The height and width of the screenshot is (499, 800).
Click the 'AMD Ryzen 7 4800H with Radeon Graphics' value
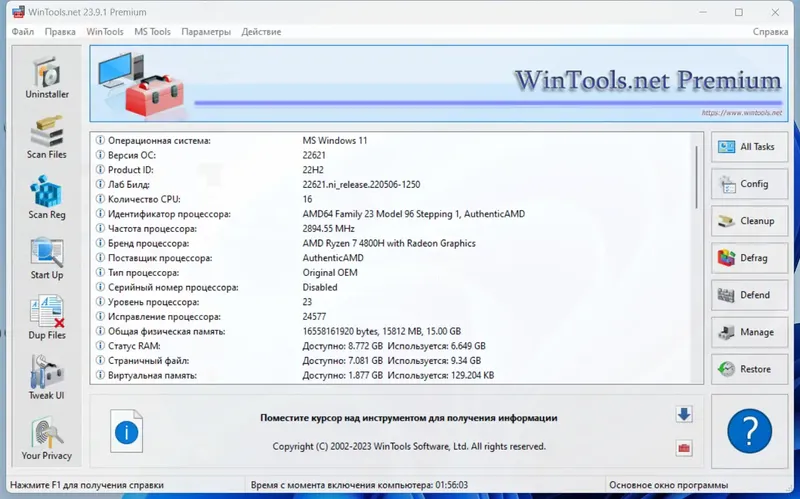pos(389,243)
